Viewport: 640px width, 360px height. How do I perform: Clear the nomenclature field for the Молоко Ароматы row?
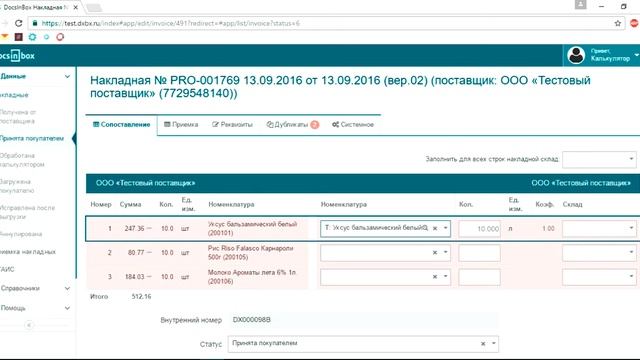point(435,277)
